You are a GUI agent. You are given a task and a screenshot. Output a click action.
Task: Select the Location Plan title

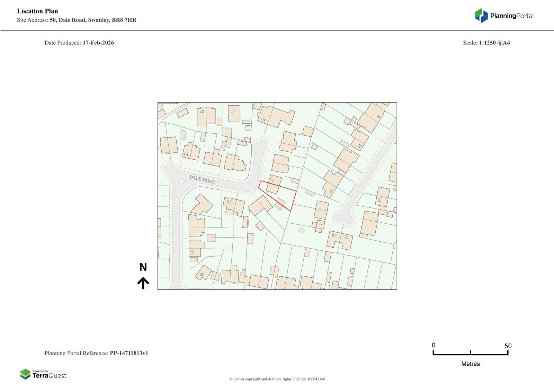(x=37, y=11)
